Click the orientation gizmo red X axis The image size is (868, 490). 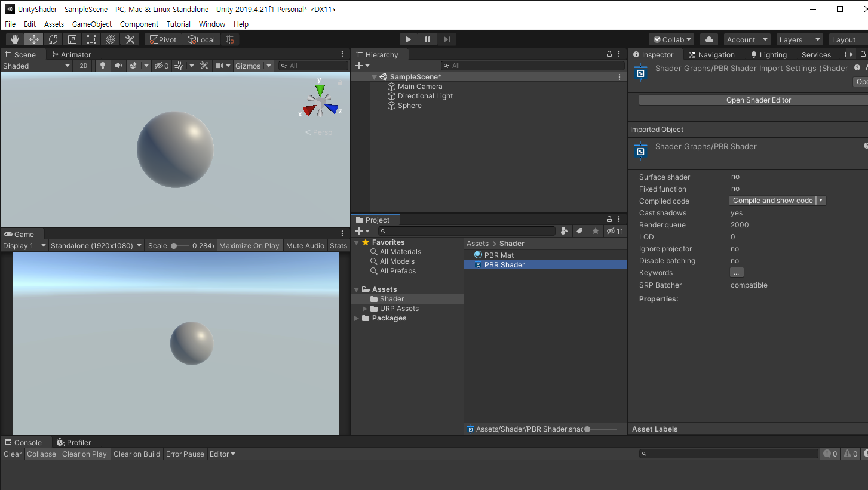[309, 110]
